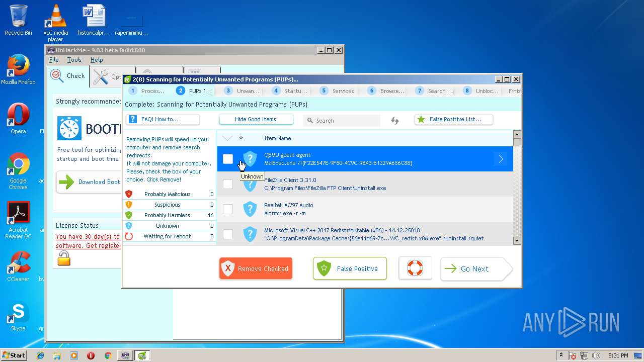Go to step 3 Unwanted tab
This screenshot has height=362, width=644.
click(243, 91)
